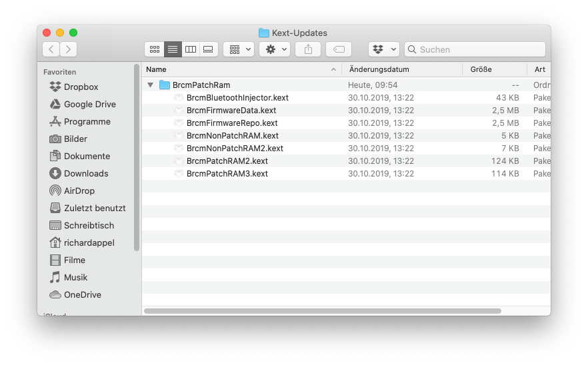The image size is (588, 365).
Task: Click the sidebar vertical scrollbar
Action: pyautogui.click(x=137, y=157)
